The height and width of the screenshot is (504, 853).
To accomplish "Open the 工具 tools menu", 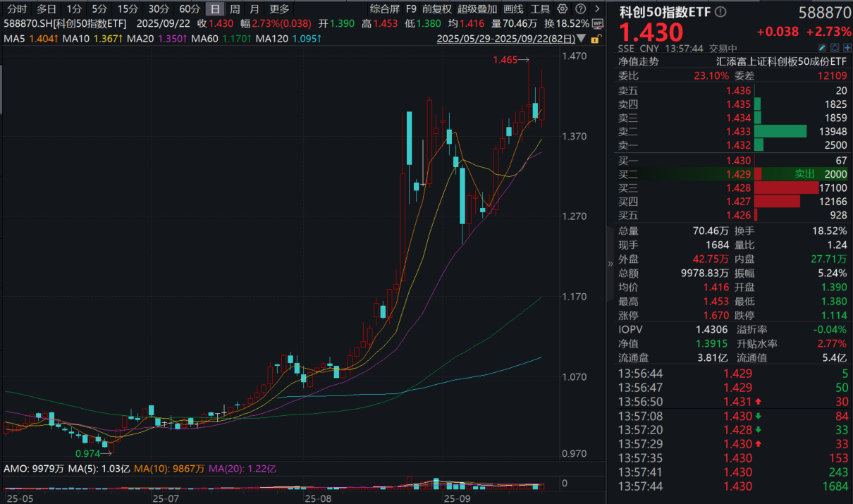I will [541, 9].
